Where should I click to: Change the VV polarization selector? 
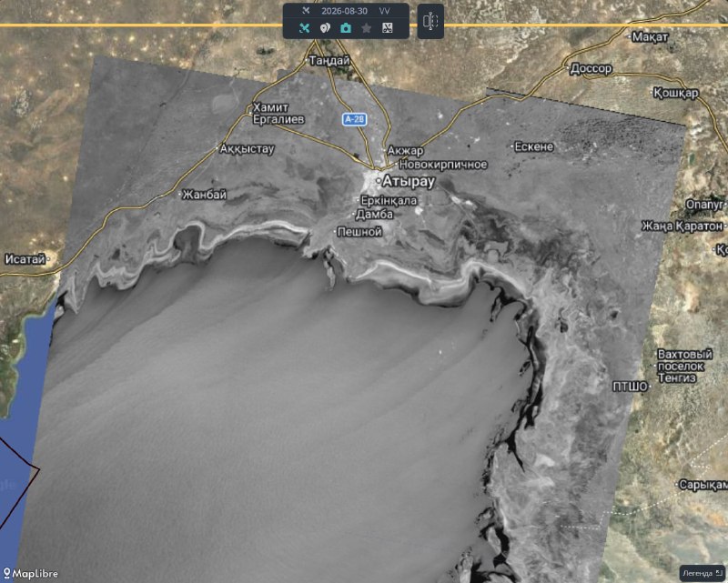[x=384, y=11]
